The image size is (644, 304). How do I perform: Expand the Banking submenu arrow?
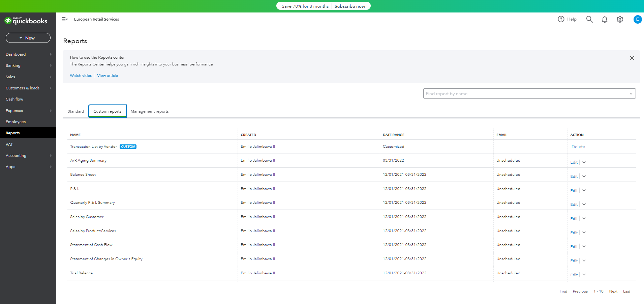click(x=51, y=65)
